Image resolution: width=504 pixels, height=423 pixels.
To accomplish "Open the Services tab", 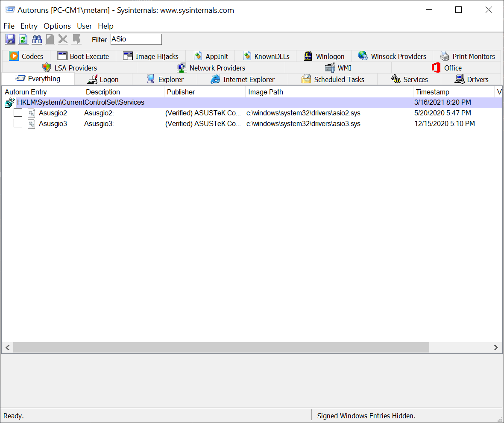I will [x=409, y=79].
